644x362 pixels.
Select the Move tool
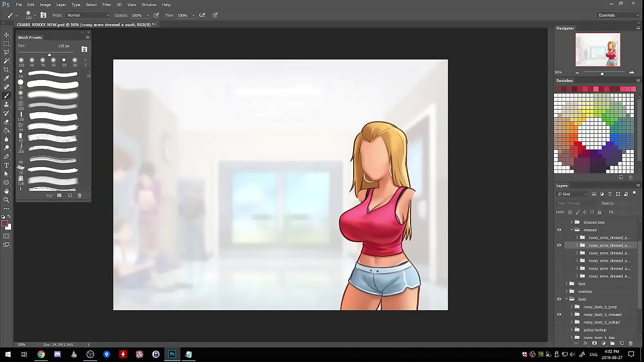point(7,35)
